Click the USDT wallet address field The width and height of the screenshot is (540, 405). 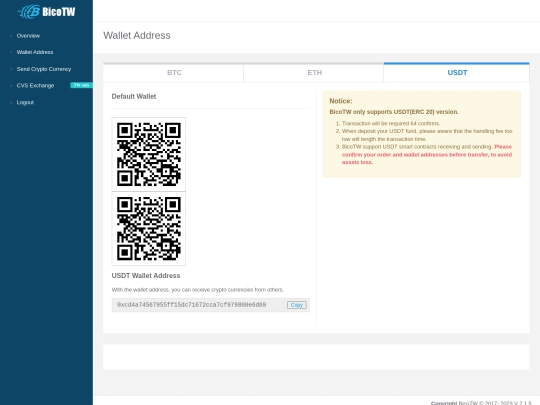[198, 305]
